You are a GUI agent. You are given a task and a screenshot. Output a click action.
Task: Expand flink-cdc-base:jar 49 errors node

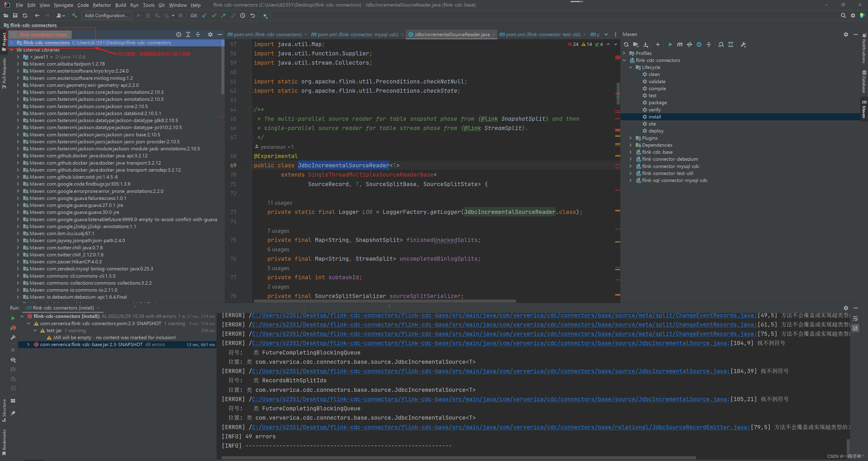tap(28, 344)
